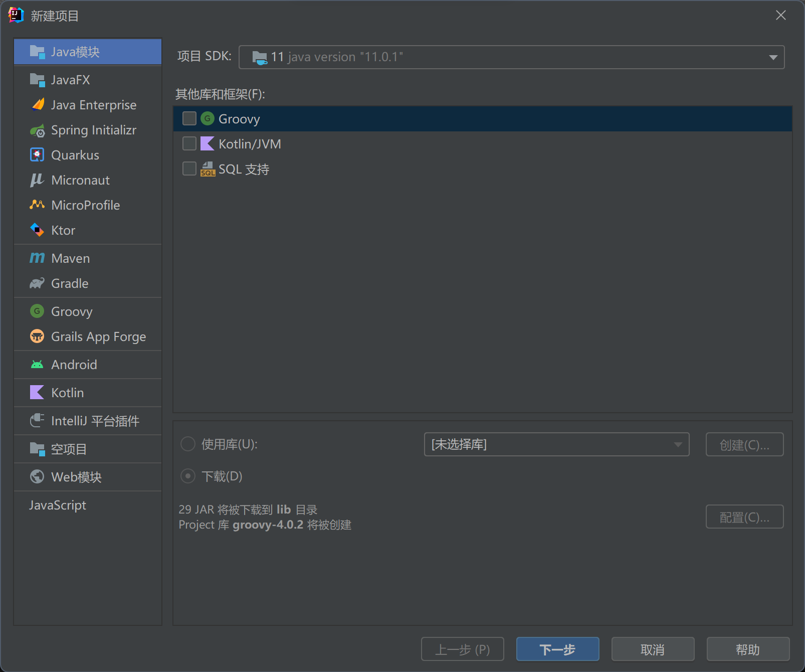Click the JDK icon in the SDK field
This screenshot has width=805, height=672.
pyautogui.click(x=260, y=58)
